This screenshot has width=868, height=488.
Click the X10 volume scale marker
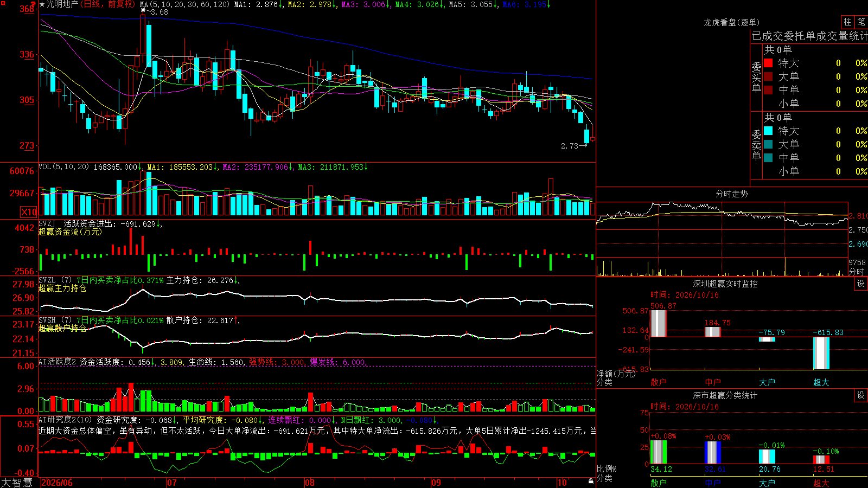[29, 212]
